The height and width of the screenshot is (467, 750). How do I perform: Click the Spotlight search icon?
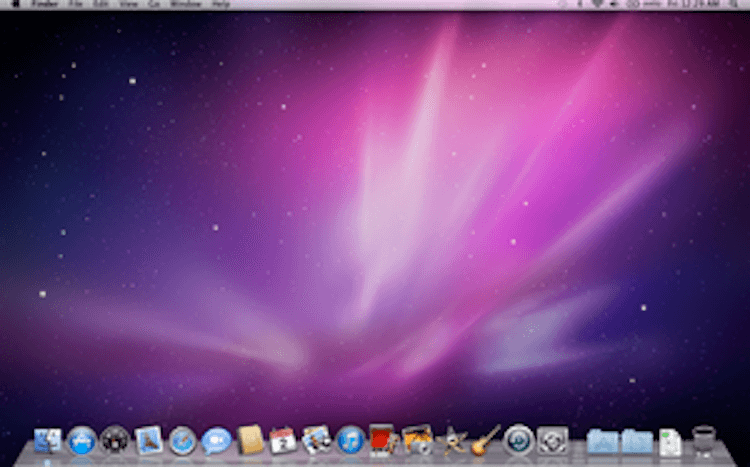[x=734, y=4]
